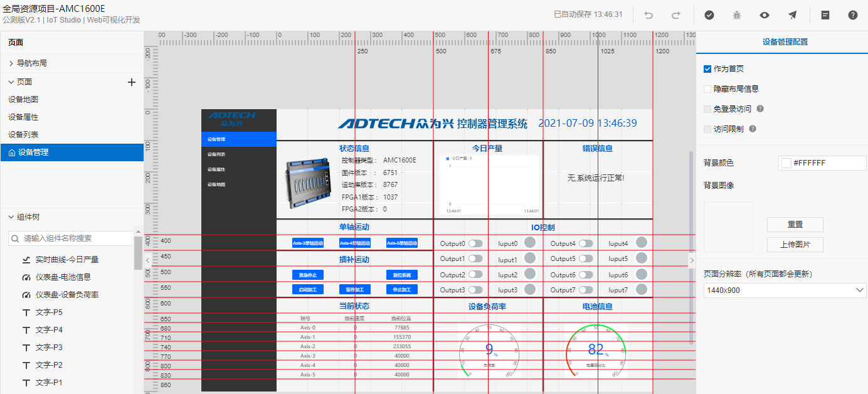The image size is (868, 394).
Task: Toggle the Output0 switch
Action: 475,243
